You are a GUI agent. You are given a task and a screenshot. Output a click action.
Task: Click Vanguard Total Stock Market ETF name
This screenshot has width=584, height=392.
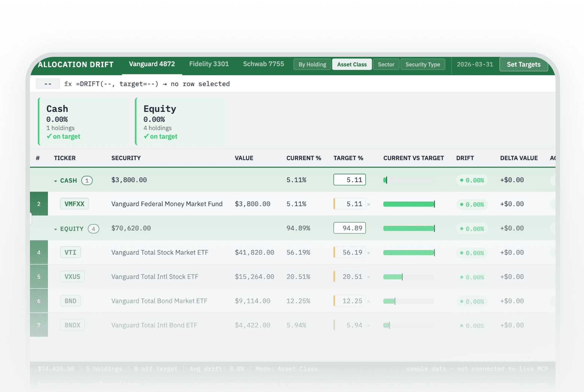click(x=160, y=252)
